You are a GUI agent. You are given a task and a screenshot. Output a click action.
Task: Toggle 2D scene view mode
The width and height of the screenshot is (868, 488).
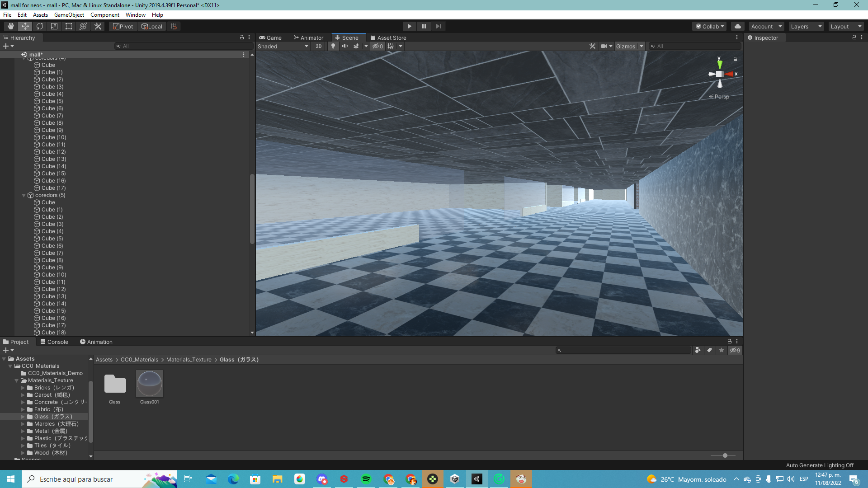click(319, 46)
